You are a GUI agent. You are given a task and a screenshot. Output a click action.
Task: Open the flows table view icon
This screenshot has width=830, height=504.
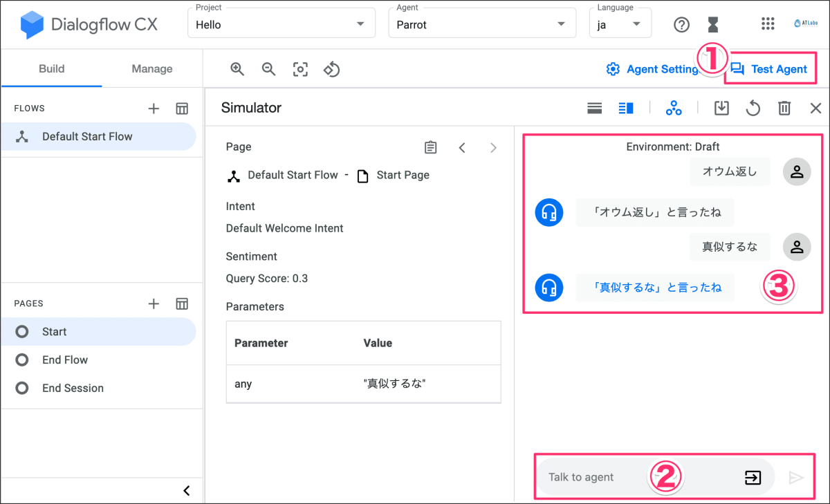coord(182,109)
